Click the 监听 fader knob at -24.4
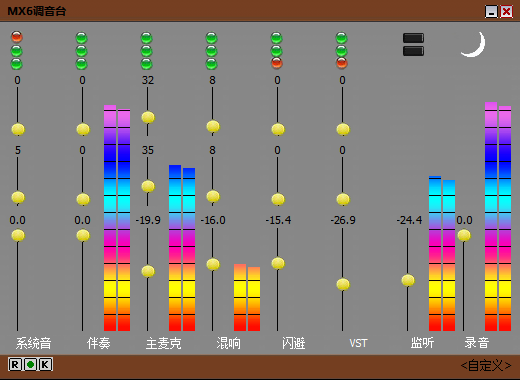Viewport: 520px width, 380px height. (408, 280)
